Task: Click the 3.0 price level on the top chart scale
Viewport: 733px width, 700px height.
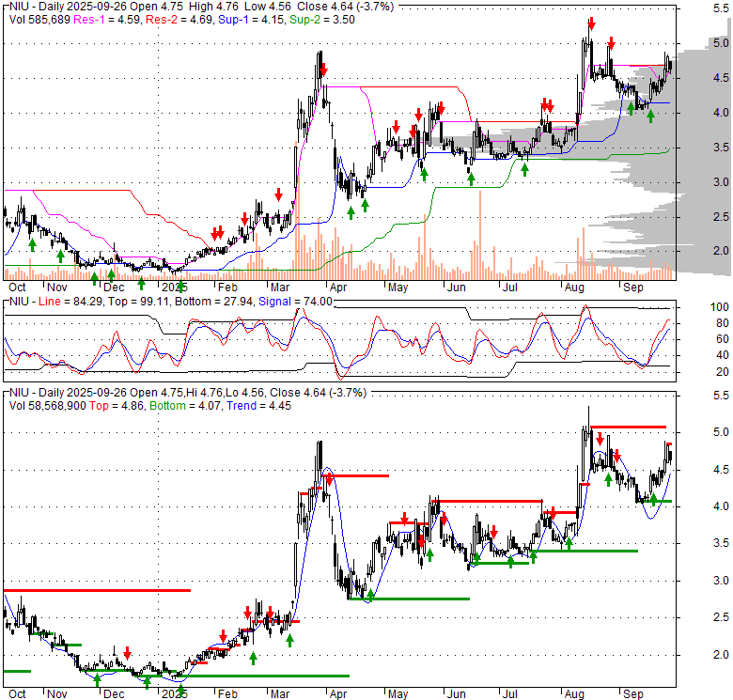Action: 721,181
